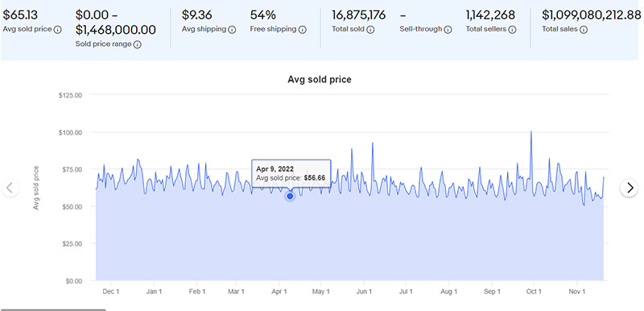Go to previous chart with left arrow
The height and width of the screenshot is (311, 644).
tap(10, 189)
